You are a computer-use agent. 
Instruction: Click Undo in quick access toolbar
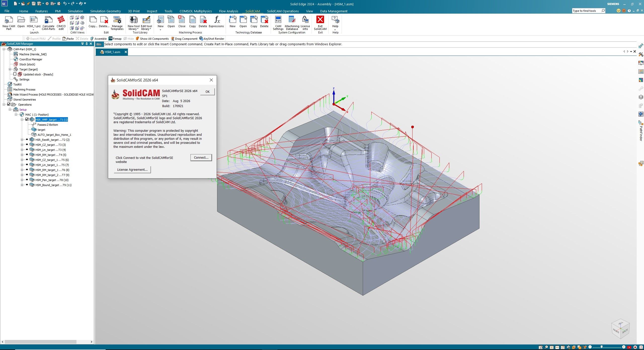(65, 4)
